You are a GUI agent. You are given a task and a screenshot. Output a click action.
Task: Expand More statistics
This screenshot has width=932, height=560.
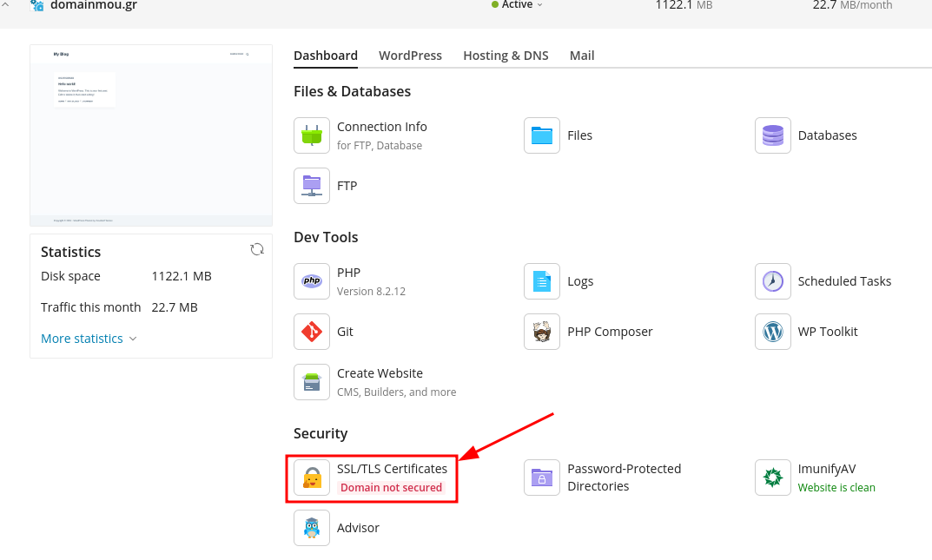89,339
